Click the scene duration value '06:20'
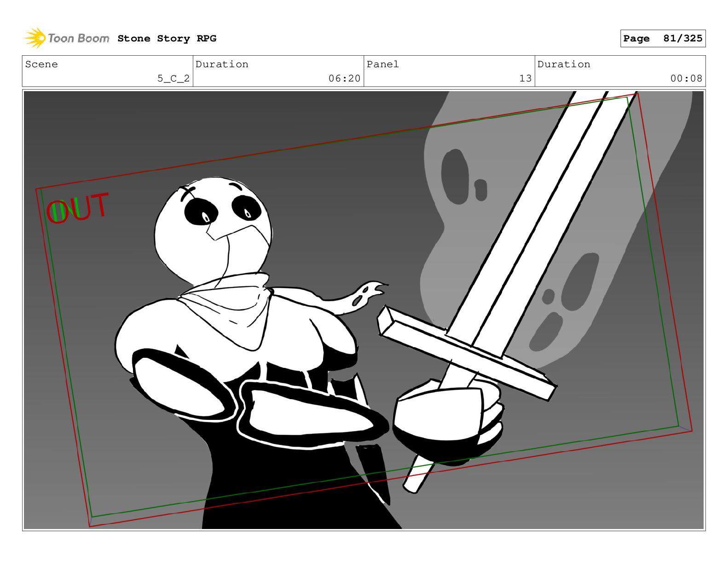Viewport: 728px width, 564px height. pos(344,79)
